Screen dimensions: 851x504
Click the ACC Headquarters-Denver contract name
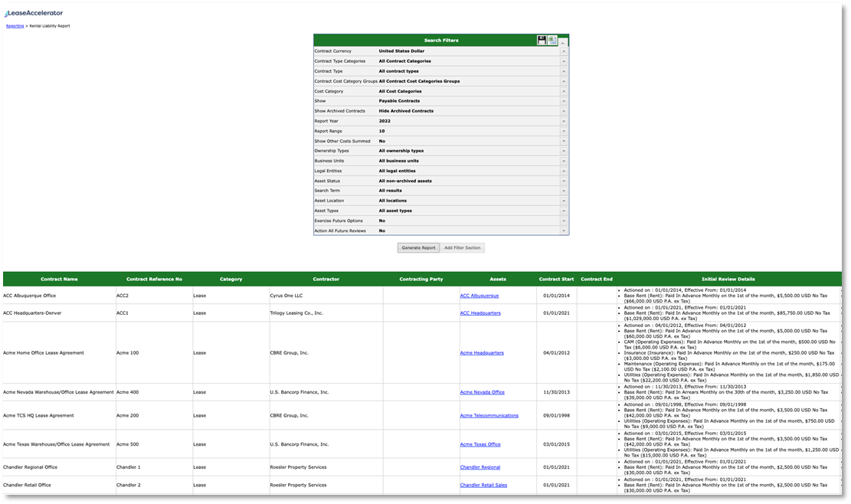coord(32,313)
